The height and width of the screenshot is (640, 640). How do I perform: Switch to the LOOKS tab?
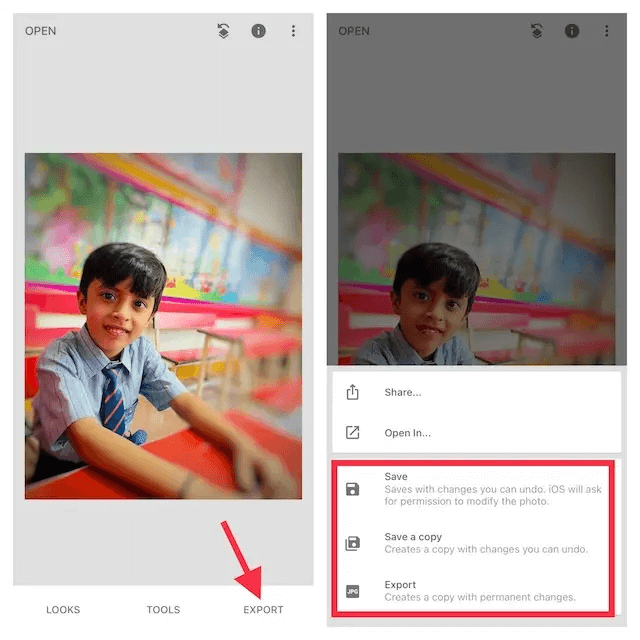click(63, 609)
